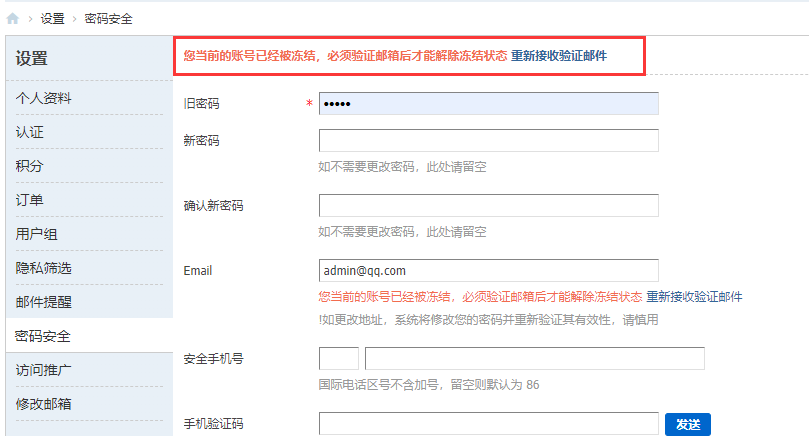
Task: Click into the 新密码 input box
Action: pyautogui.click(x=488, y=140)
